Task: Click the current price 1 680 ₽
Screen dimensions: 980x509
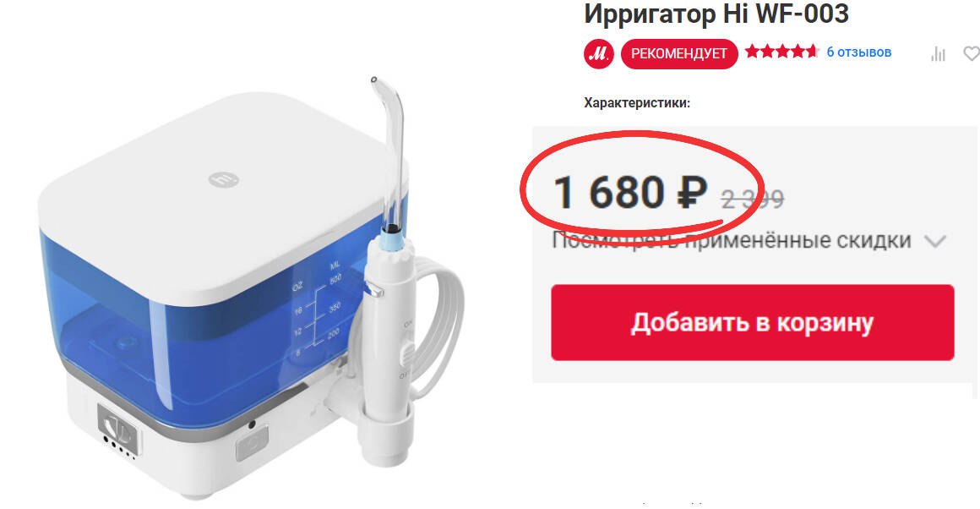Action: coord(630,192)
